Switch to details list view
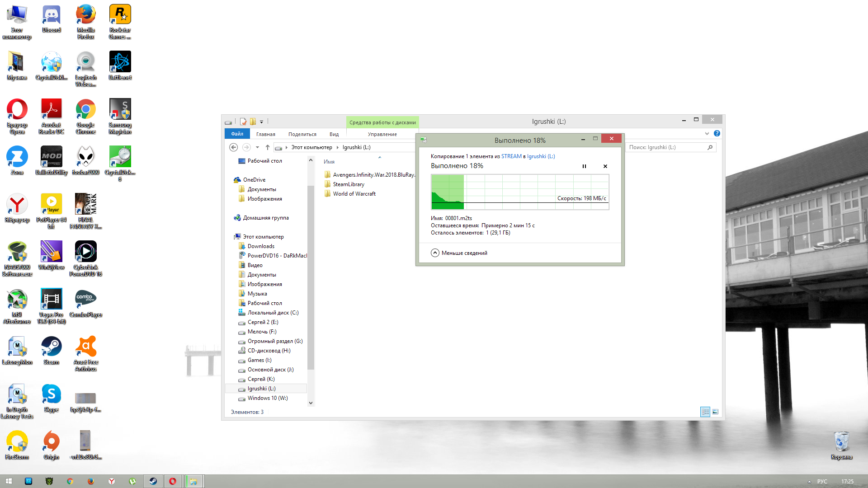Screen dimensions: 868x488 pos(705,412)
